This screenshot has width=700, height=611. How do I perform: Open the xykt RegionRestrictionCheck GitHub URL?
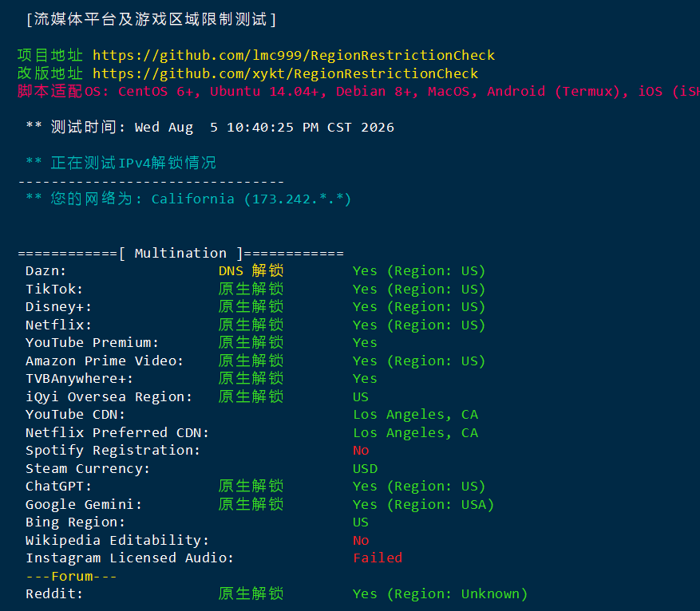pyautogui.click(x=285, y=73)
